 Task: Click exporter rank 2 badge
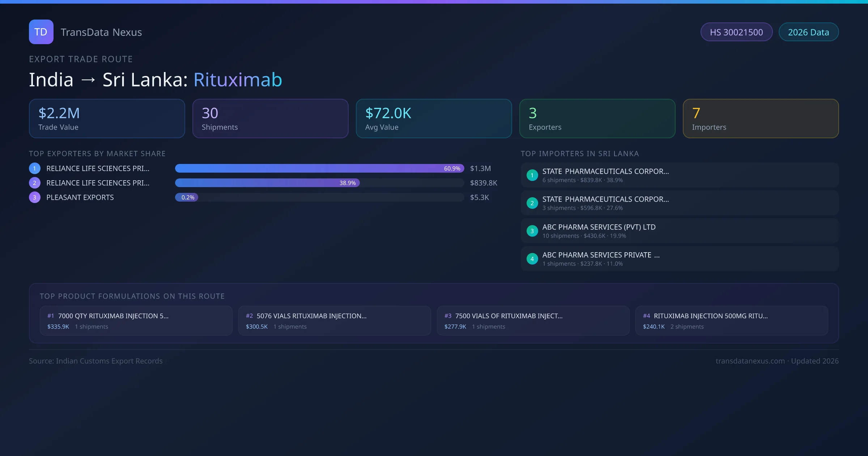click(x=35, y=183)
